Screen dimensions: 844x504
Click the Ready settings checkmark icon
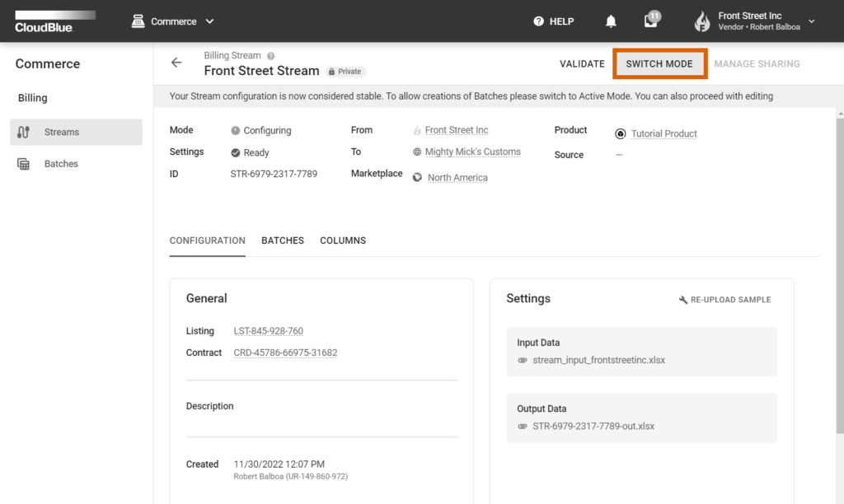click(235, 152)
